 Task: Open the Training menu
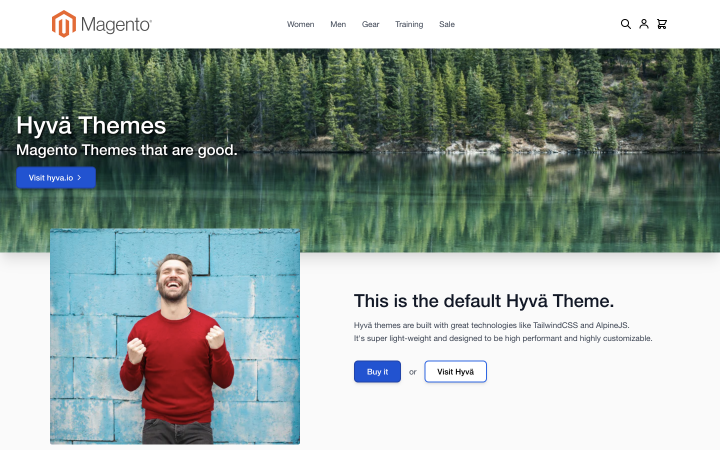tap(409, 24)
